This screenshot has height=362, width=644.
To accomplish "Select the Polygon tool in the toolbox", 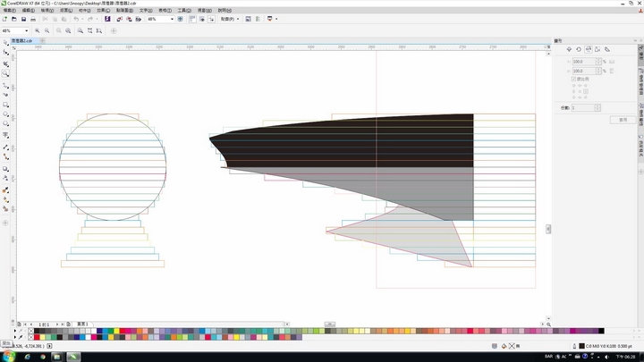I will 5,123.
